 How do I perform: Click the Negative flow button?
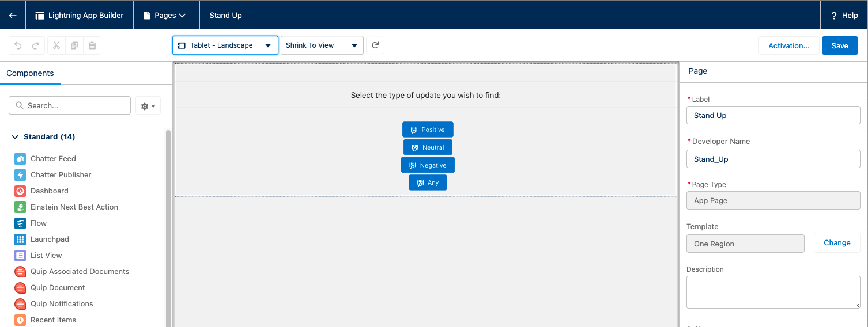click(x=428, y=165)
